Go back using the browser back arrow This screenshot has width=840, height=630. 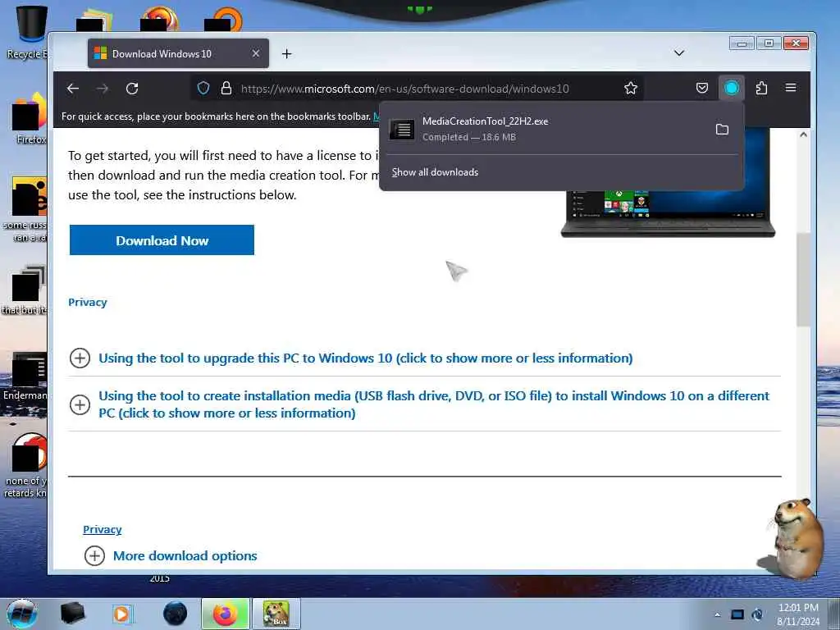click(x=73, y=89)
